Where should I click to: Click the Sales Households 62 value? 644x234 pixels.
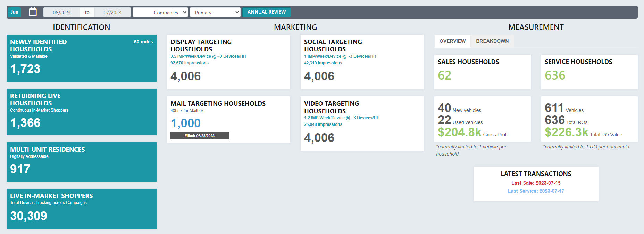pos(444,75)
